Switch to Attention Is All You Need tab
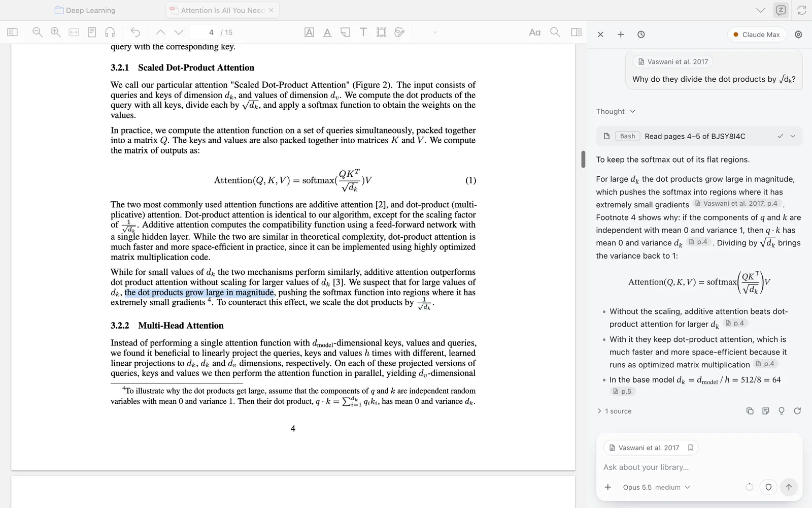The image size is (812, 508). tap(222, 10)
